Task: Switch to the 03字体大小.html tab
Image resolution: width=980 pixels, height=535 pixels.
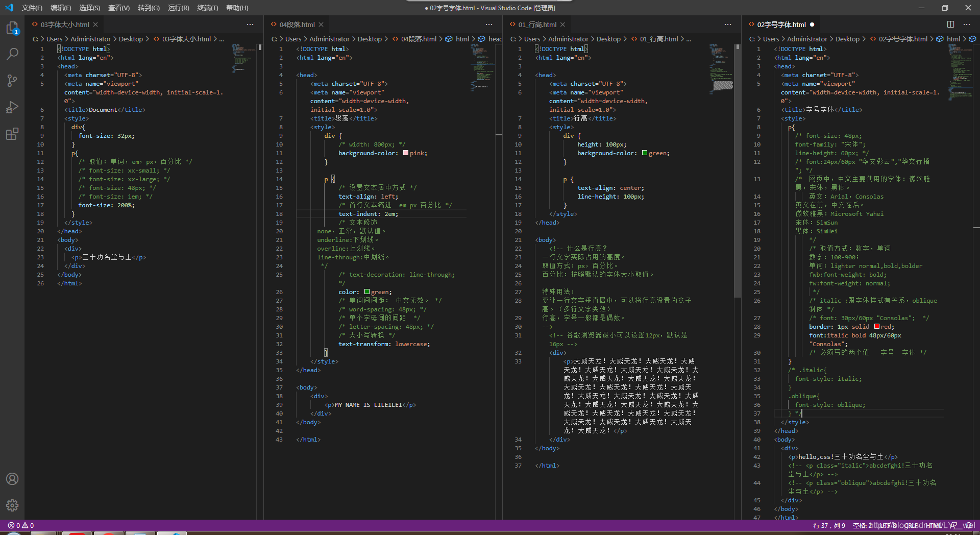Action: (65, 25)
